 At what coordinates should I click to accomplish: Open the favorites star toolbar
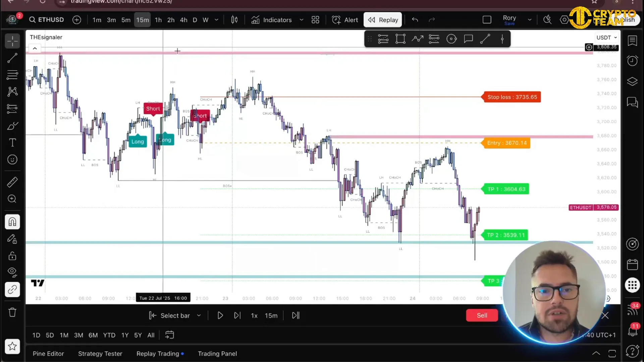pyautogui.click(x=12, y=346)
